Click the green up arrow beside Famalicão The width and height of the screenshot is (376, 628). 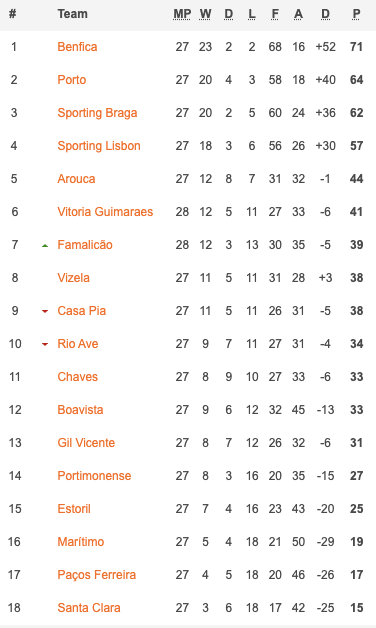[x=45, y=246]
